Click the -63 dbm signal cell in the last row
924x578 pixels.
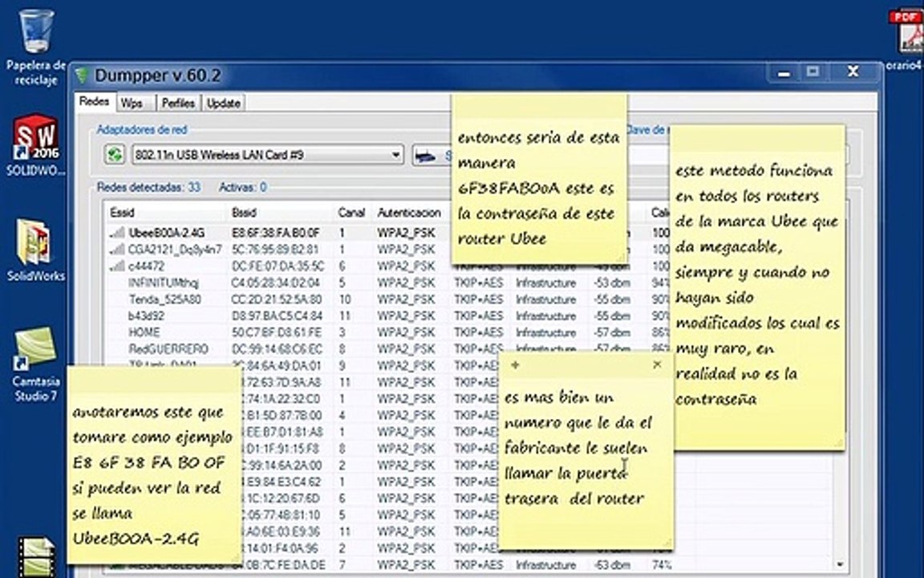click(612, 565)
